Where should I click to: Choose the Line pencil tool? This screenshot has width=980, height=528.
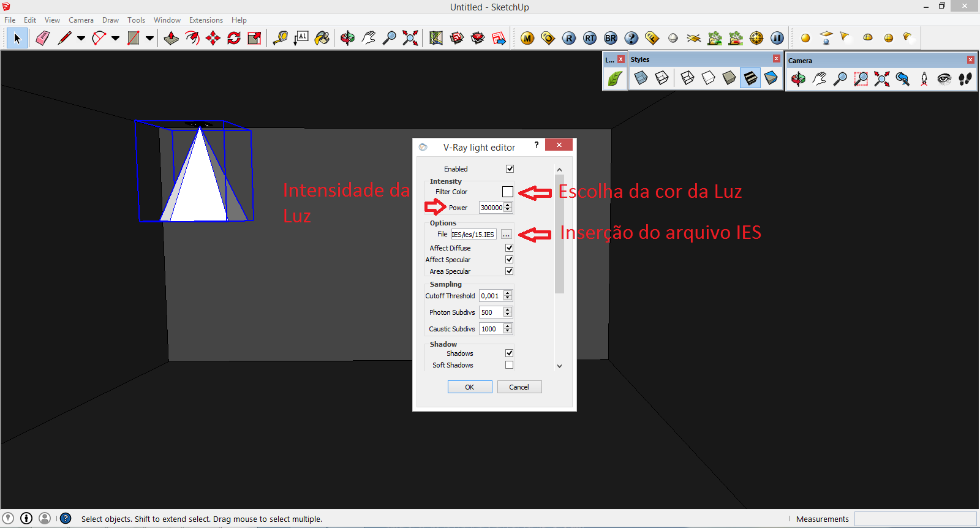[64, 38]
